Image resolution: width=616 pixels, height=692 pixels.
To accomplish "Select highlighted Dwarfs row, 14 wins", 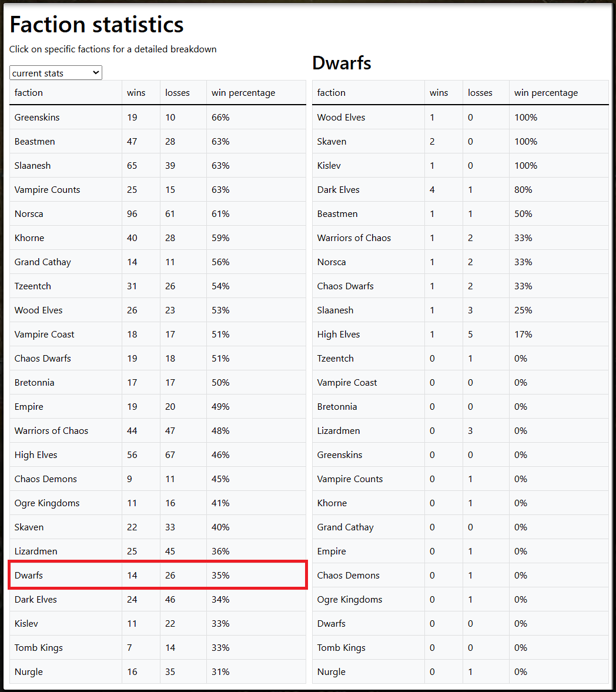I will click(x=158, y=575).
